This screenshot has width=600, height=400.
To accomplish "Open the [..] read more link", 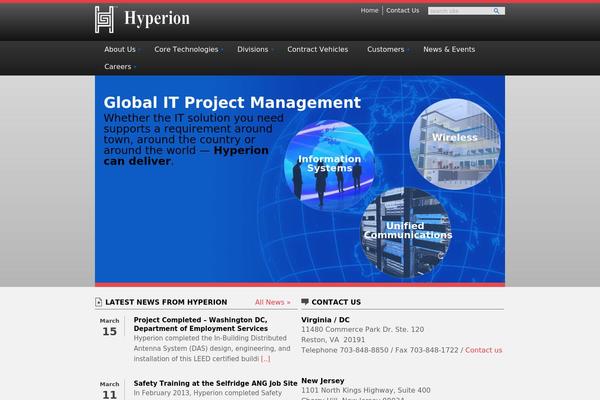I will [x=266, y=359].
